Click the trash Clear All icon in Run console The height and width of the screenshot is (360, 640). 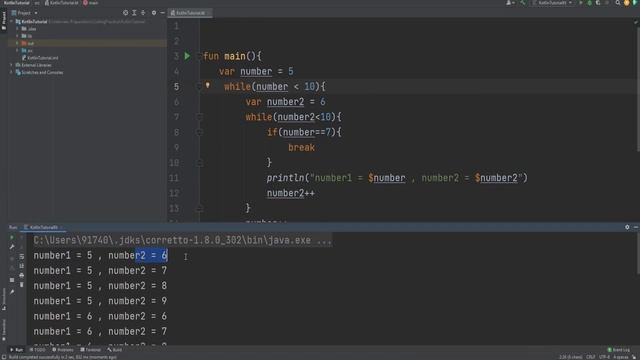tap(22, 285)
